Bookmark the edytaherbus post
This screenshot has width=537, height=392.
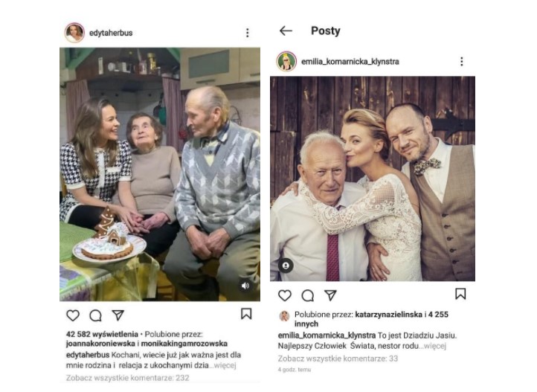point(246,314)
